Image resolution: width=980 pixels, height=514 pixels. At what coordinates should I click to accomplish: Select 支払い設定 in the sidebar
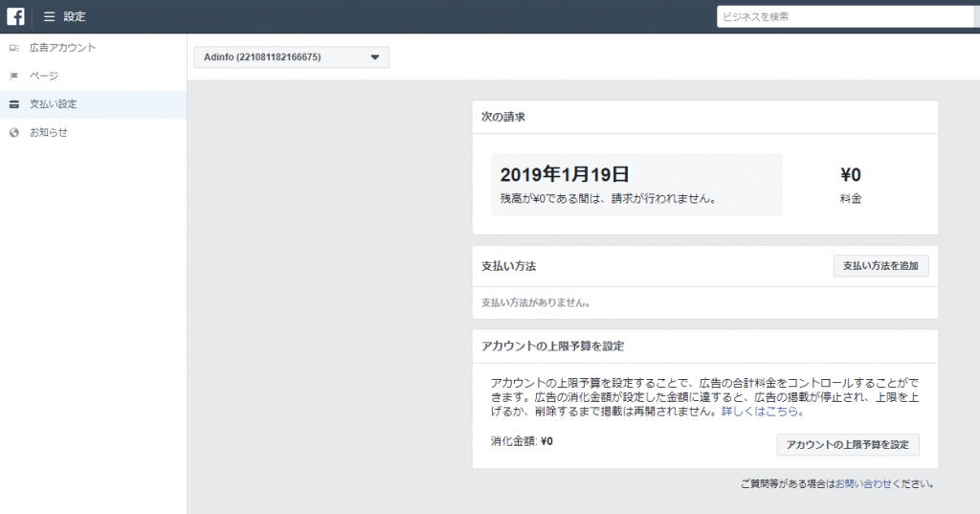[x=93, y=104]
